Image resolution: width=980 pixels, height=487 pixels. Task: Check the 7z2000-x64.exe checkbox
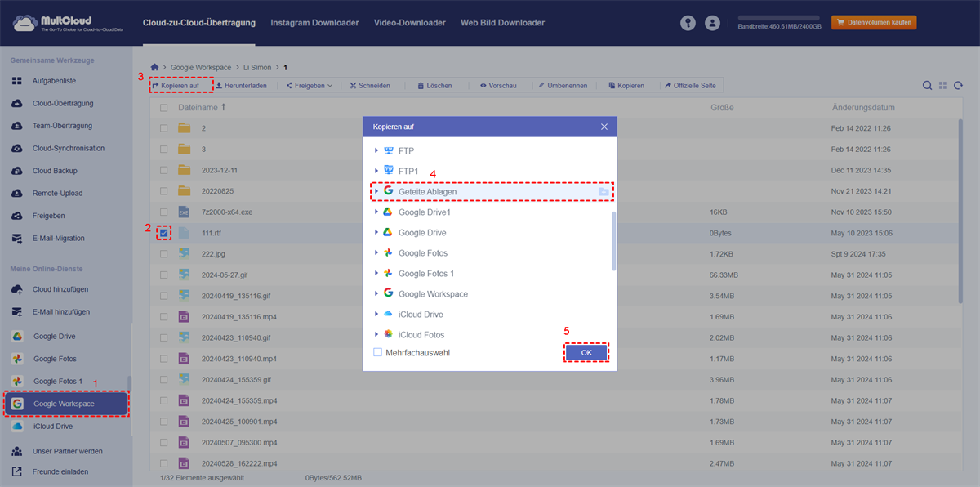pos(164,212)
